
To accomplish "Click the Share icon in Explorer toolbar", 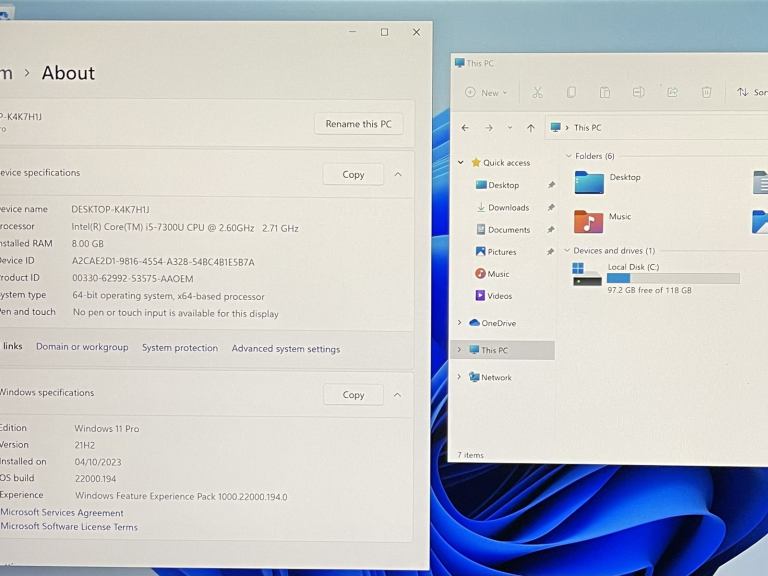I will click(672, 92).
